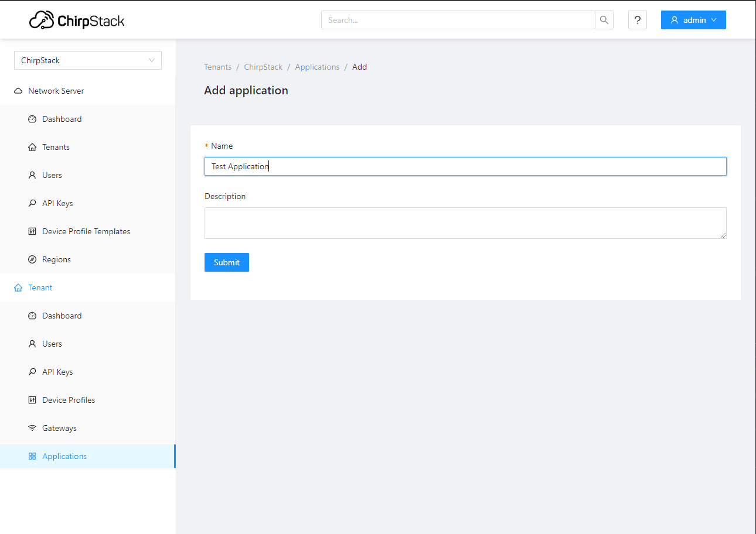Screen dimensions: 756x534
Task: Click the Device Profile Templates sliders icon
Action: tap(32, 231)
